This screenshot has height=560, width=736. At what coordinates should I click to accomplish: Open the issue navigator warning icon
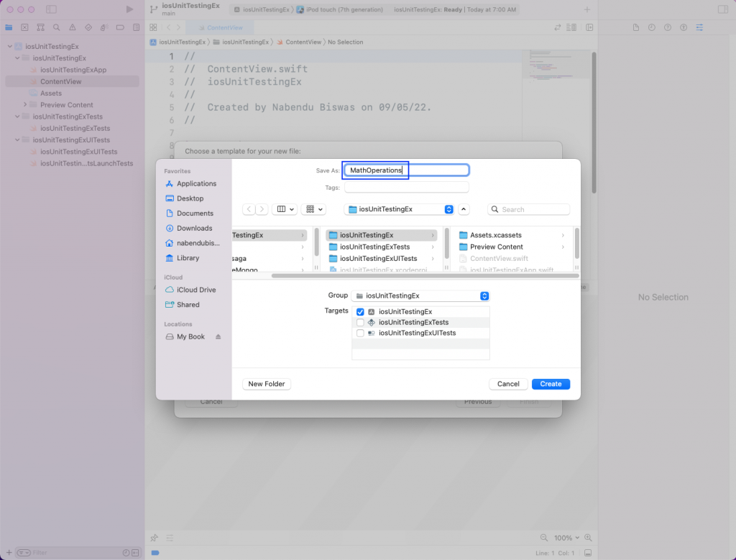73,27
